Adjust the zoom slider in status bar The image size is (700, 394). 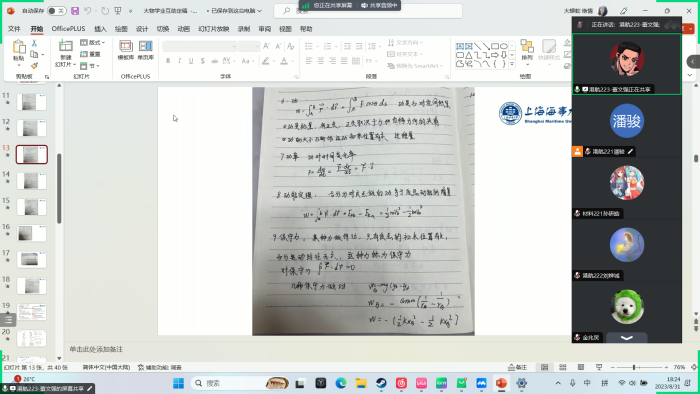click(634, 367)
